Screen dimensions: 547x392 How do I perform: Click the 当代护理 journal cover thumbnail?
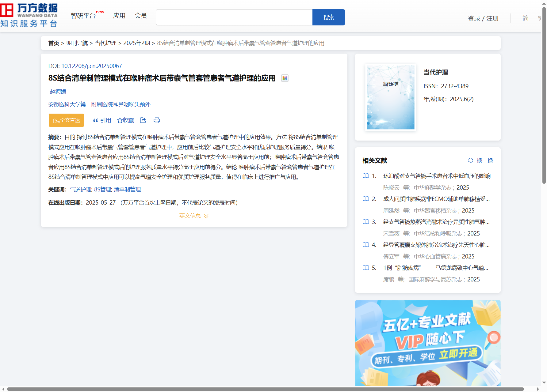(391, 97)
